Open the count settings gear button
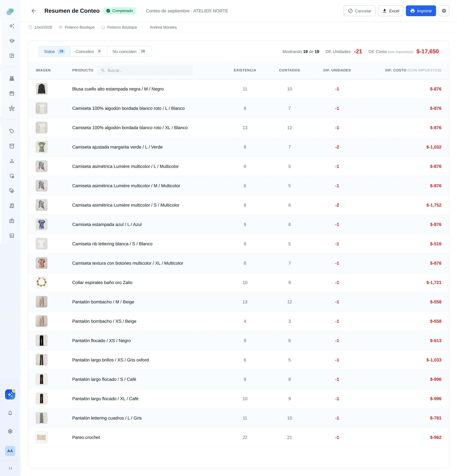Screen dimensions: 457x476 click(444, 11)
